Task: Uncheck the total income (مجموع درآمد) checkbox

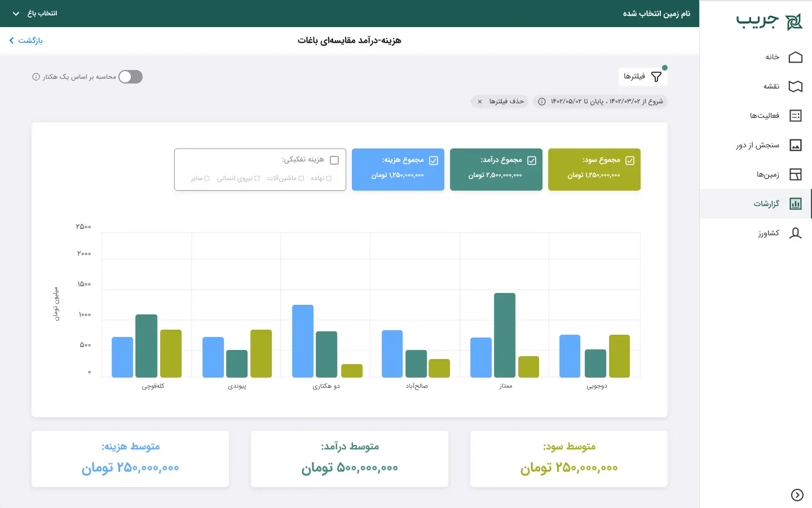Action: pyautogui.click(x=532, y=160)
